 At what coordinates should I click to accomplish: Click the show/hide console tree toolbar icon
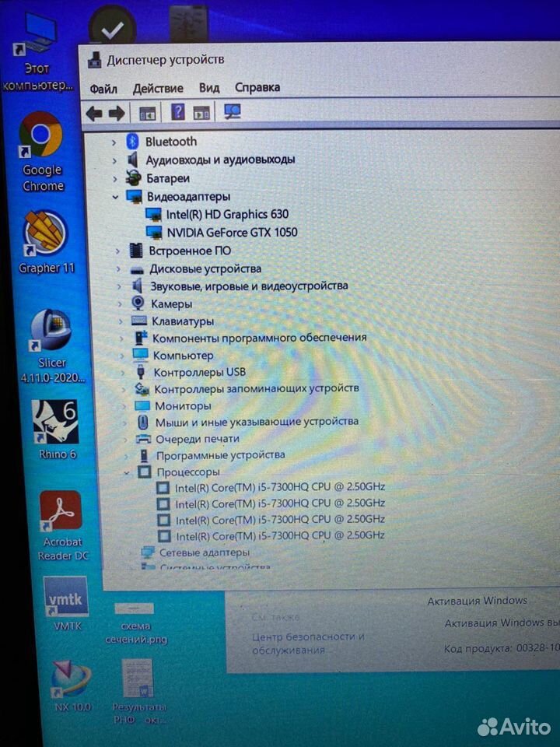click(x=148, y=114)
